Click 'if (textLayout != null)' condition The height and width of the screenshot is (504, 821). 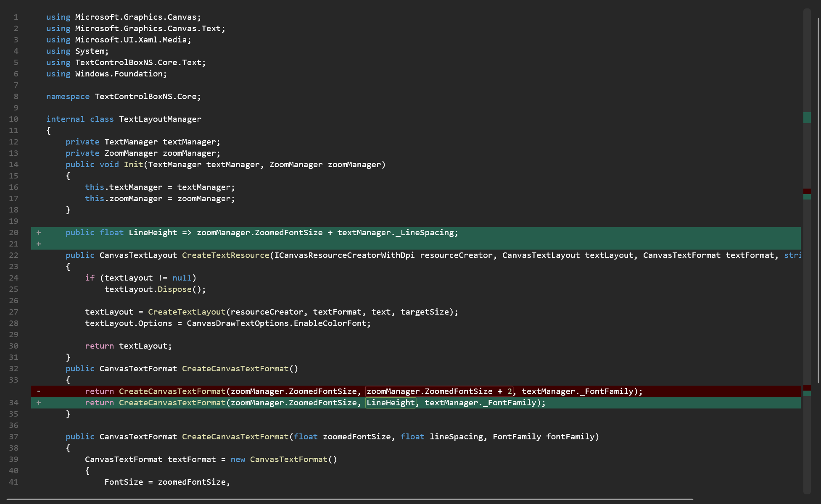coord(140,278)
